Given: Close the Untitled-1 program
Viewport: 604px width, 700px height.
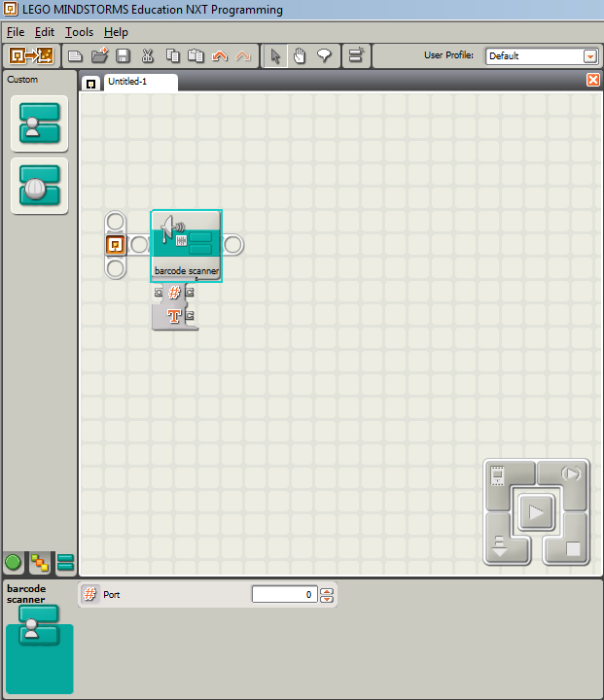Looking at the screenshot, I should click(593, 80).
